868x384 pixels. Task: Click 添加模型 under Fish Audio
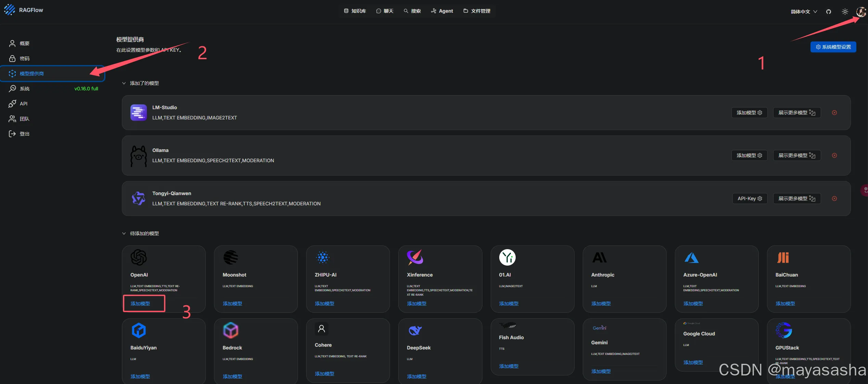click(508, 366)
